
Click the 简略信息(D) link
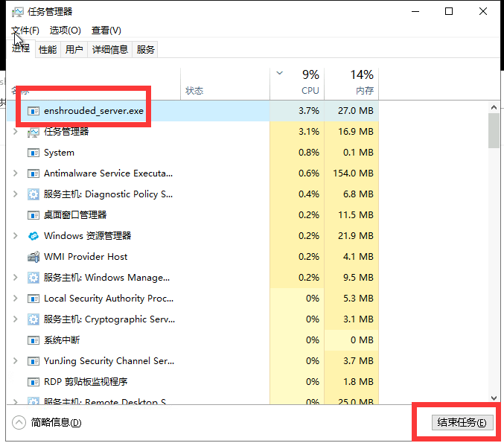57,422
